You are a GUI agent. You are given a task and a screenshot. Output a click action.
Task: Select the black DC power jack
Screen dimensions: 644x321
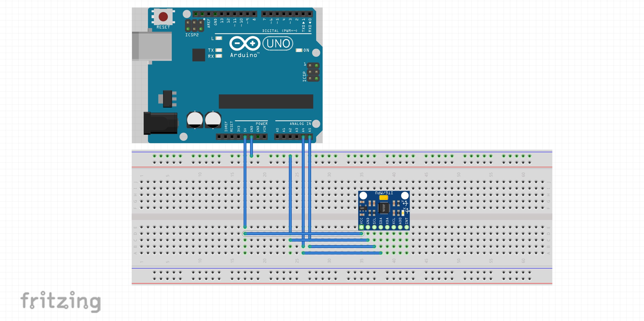[x=160, y=123]
